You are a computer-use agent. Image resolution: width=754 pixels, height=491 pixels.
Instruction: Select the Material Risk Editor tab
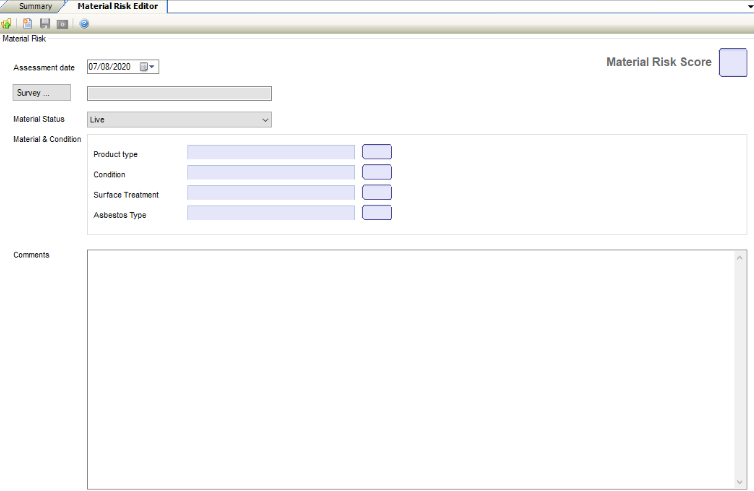click(x=117, y=6)
